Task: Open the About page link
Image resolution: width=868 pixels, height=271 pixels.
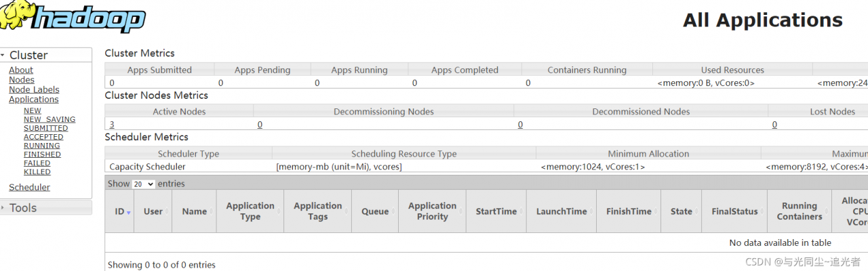Action: coord(21,70)
